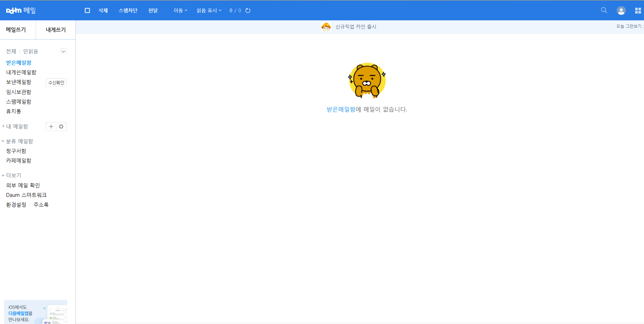Screen dimensions: 644x324
Task: Open 주소록 address book link
Action: click(41, 205)
